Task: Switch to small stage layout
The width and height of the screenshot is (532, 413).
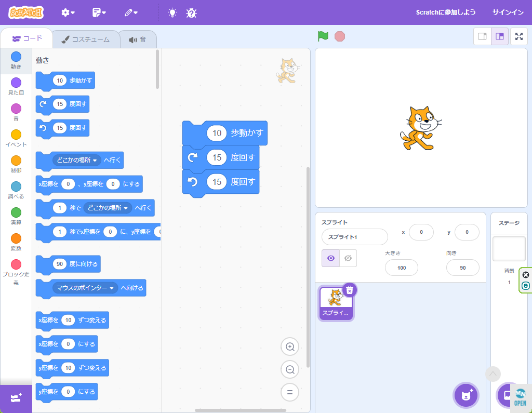Action: point(483,36)
